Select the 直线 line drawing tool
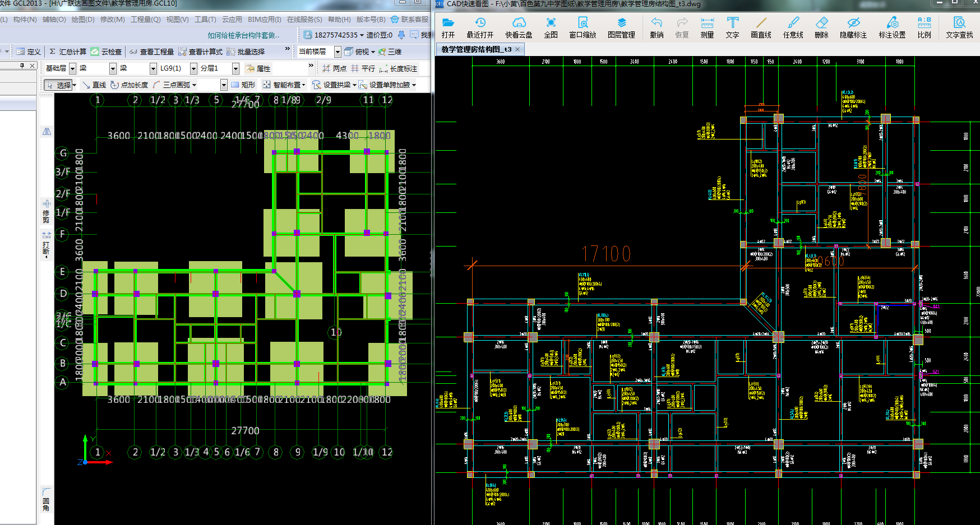The image size is (980, 525). (94, 85)
